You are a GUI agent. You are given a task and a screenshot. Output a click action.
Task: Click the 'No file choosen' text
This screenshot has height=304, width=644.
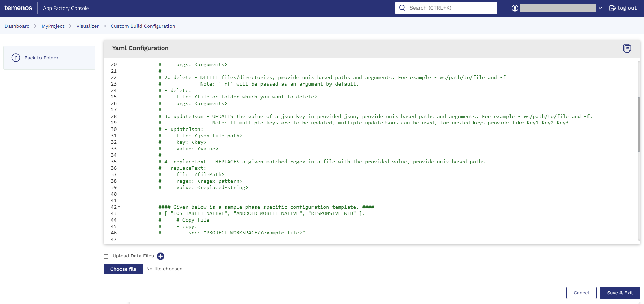coord(164,269)
